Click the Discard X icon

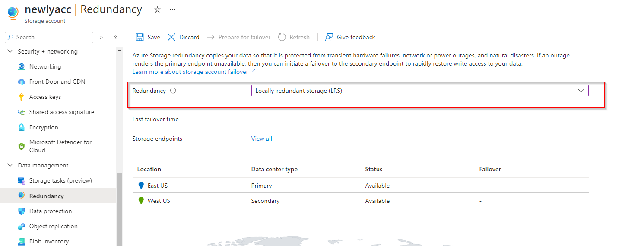click(x=171, y=37)
